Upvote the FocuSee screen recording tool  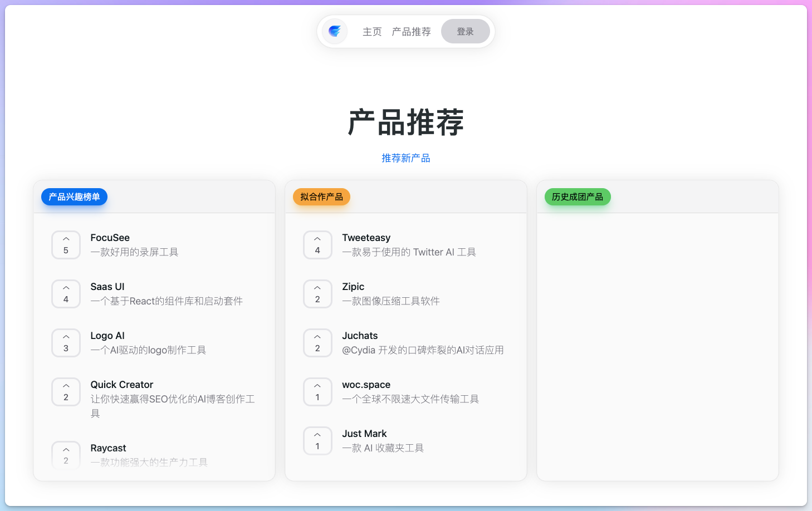tap(66, 245)
